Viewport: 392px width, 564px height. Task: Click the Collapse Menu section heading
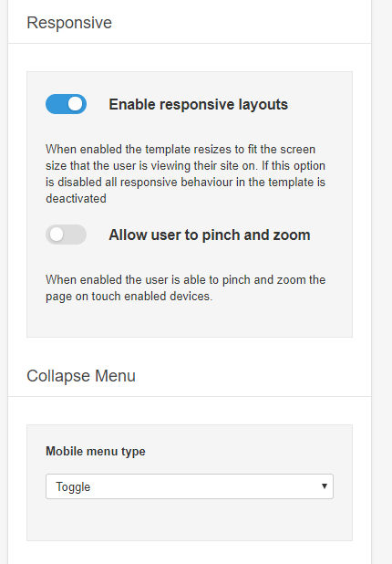click(81, 376)
